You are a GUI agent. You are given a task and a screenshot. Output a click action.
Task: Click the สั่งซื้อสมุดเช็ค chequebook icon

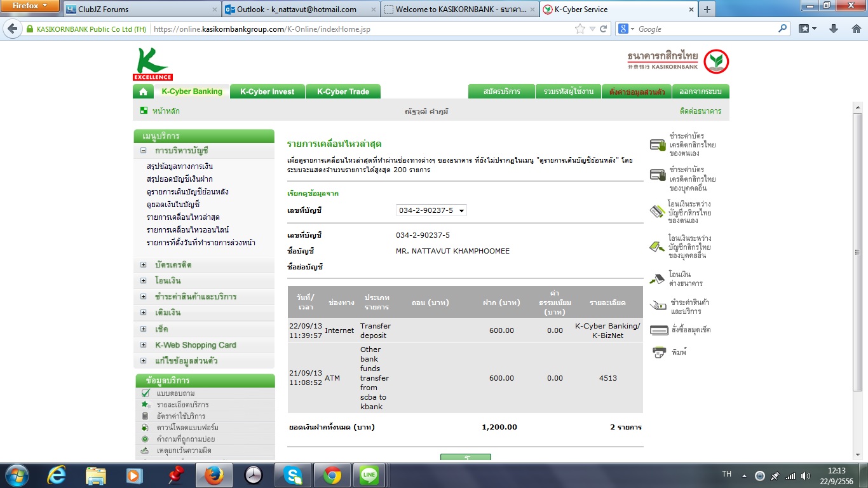tap(658, 330)
